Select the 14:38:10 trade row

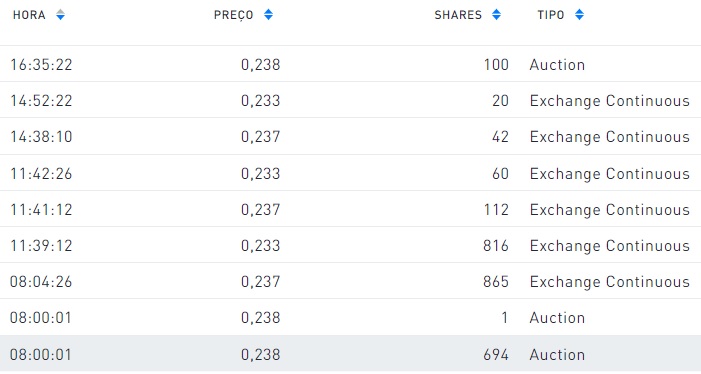350,136
